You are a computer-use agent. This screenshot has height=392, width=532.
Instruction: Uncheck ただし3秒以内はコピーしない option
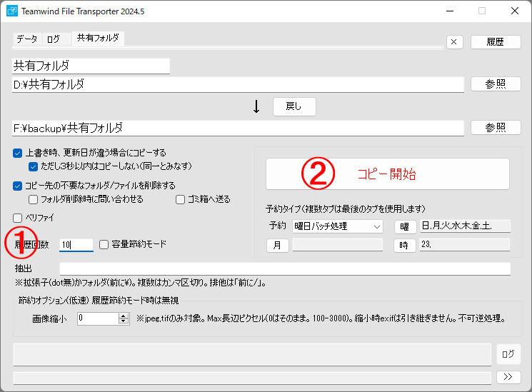(x=33, y=166)
